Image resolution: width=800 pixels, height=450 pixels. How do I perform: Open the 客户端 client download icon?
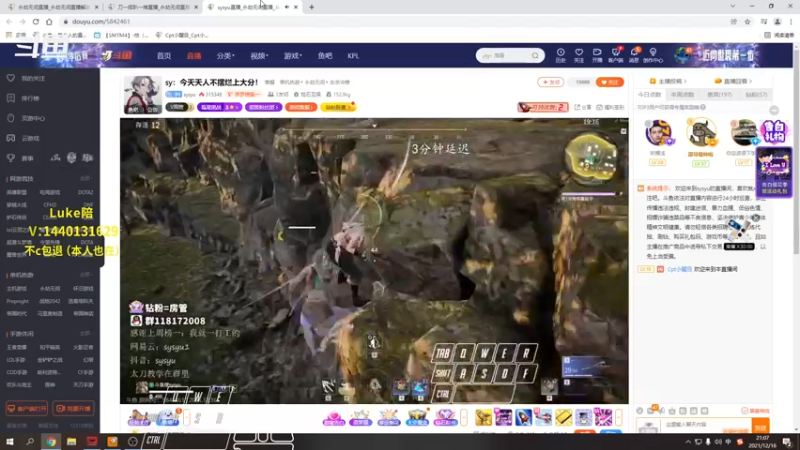point(616,55)
